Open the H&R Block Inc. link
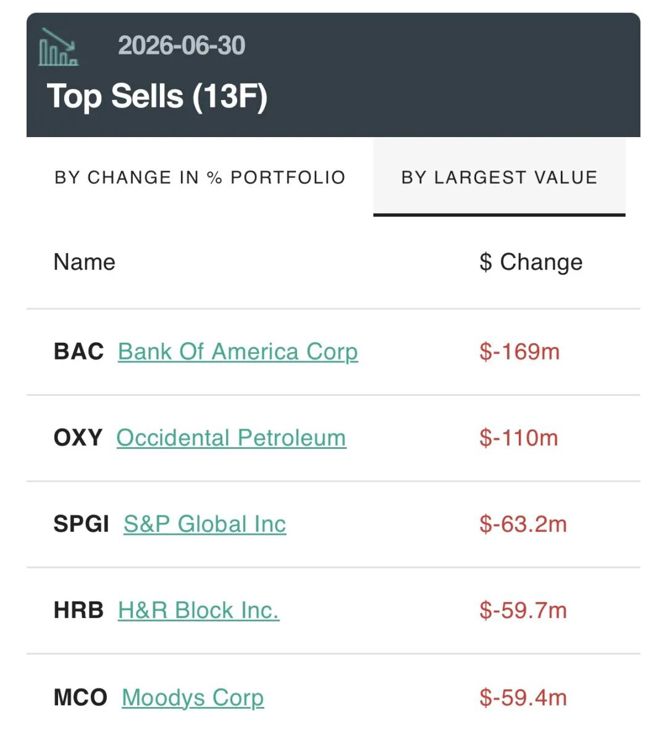The image size is (667, 754). 198,610
